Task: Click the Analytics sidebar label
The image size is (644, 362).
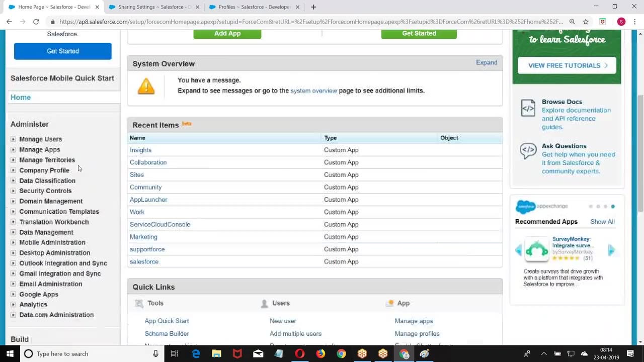Action: pyautogui.click(x=33, y=305)
